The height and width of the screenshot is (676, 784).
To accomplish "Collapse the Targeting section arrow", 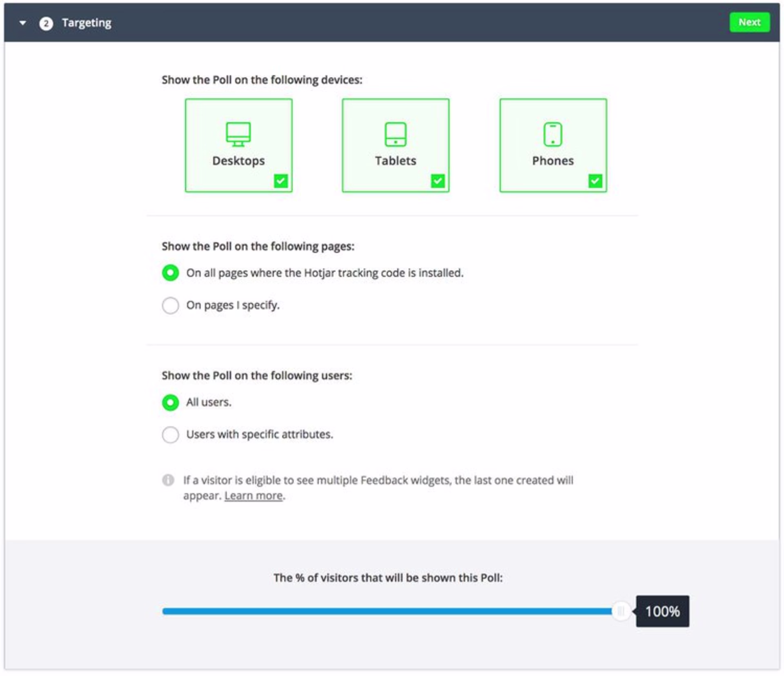I will 23,23.
